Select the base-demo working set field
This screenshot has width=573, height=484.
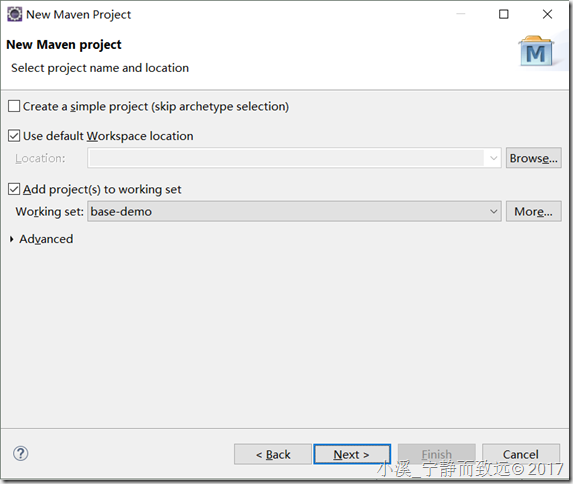294,212
